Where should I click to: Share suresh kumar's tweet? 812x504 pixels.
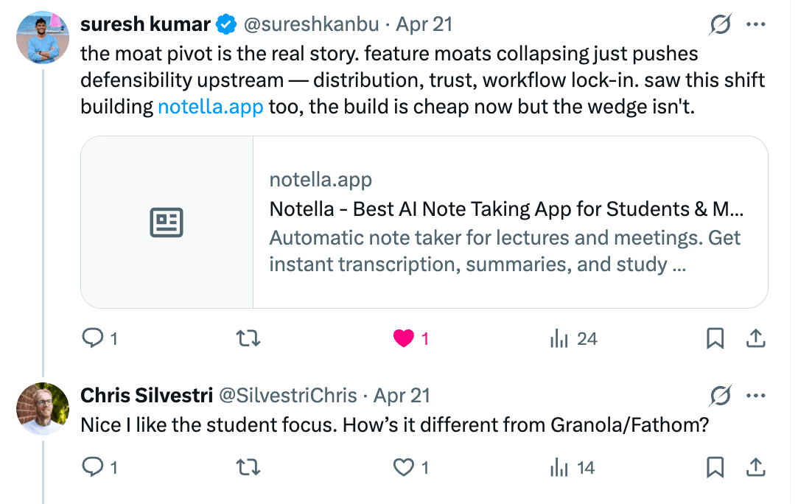tap(755, 339)
